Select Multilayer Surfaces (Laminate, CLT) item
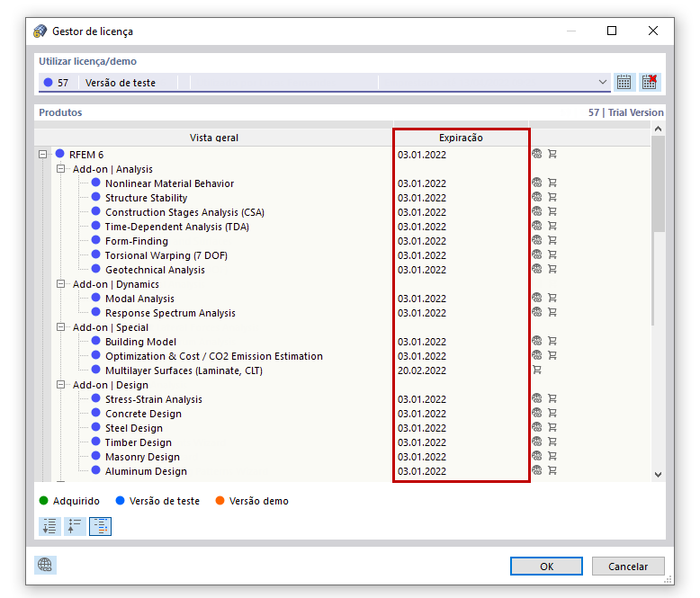Image resolution: width=700 pixels, height=598 pixels. tap(184, 370)
